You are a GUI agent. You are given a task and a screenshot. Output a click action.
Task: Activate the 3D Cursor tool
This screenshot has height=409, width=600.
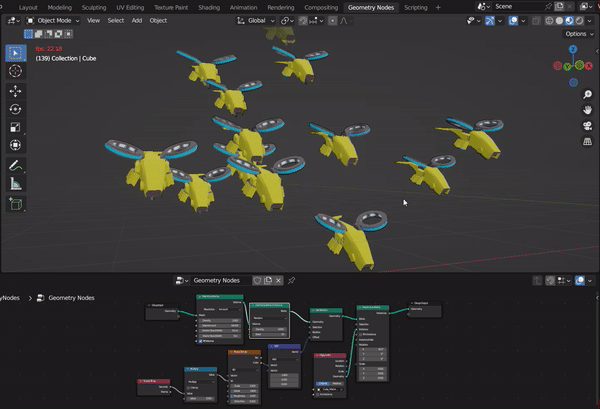point(16,71)
